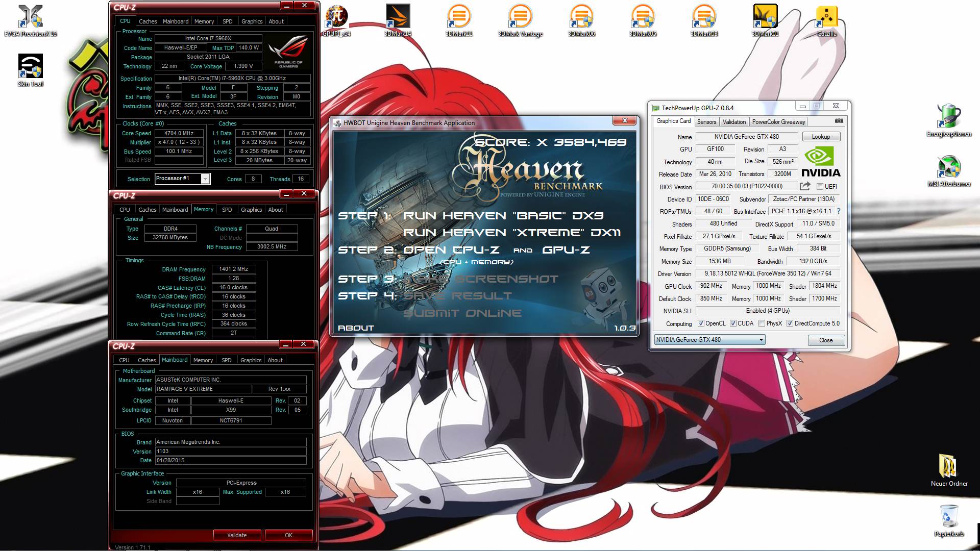Click CPU tab in middle CPU-Z window
980x551 pixels.
pos(125,210)
